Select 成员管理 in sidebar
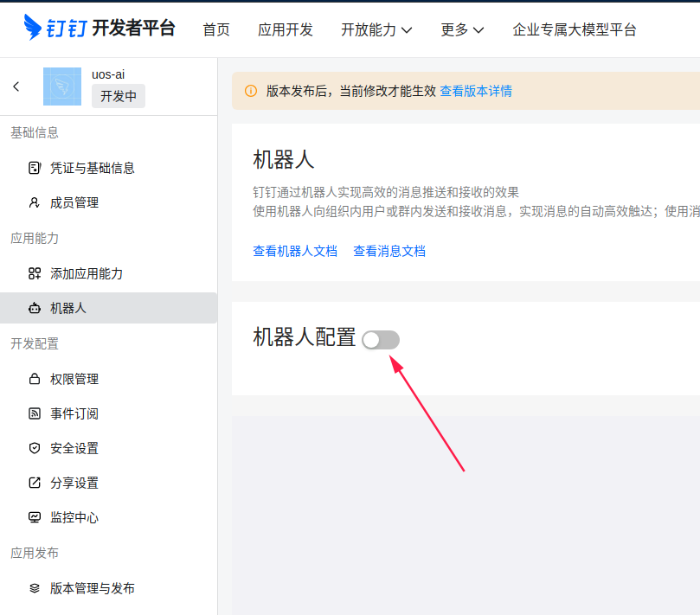Viewport: 700px width, 615px height. (108, 202)
